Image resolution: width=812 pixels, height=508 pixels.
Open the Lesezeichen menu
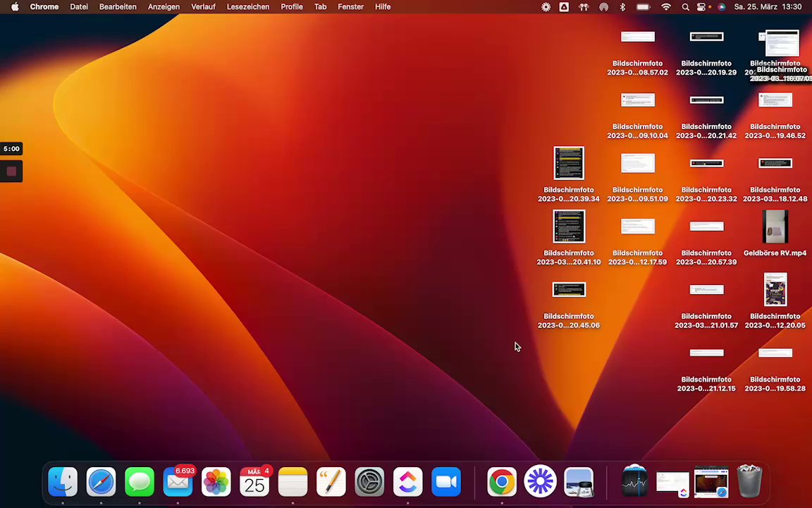[x=247, y=7]
